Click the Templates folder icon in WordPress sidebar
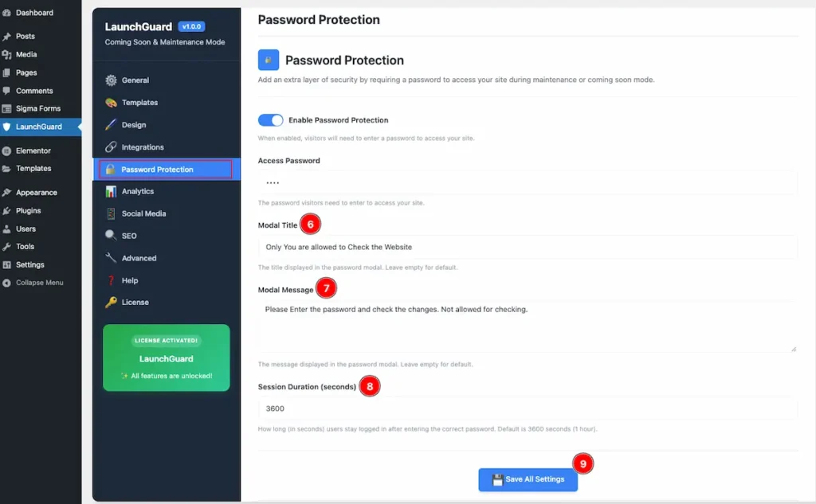Screen dimensions: 816x504 click(x=6, y=169)
